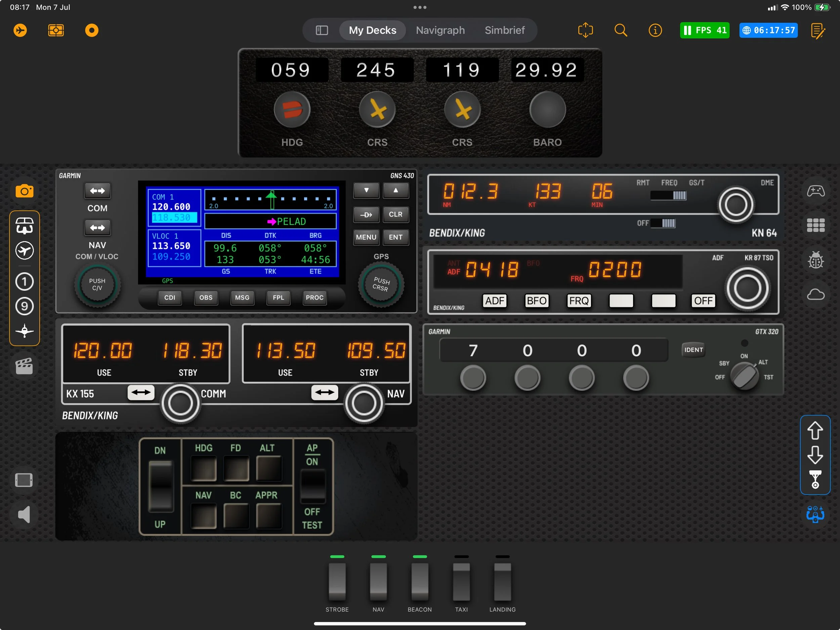Image resolution: width=840 pixels, height=630 pixels.
Task: Click the IDENT button on the GTX 320
Action: click(694, 350)
